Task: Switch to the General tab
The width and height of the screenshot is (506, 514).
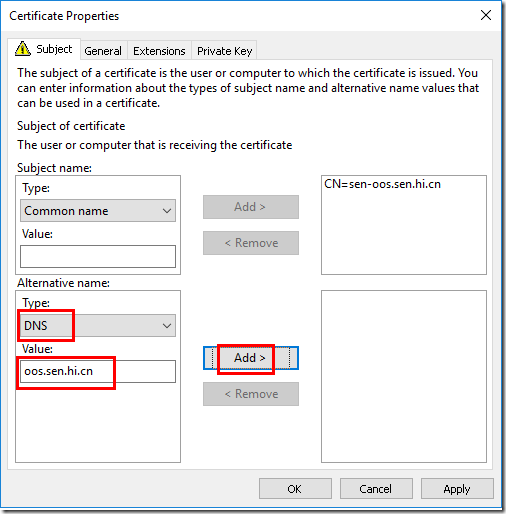Action: (103, 51)
